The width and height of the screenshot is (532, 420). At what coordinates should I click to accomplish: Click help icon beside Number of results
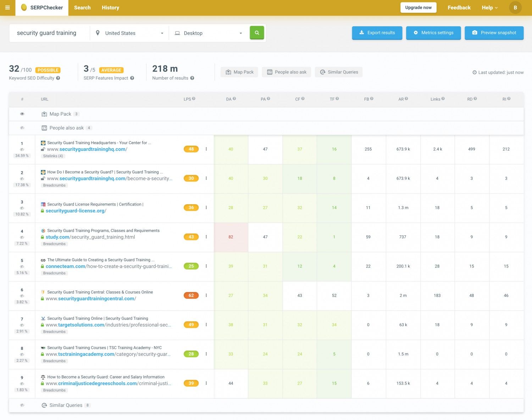point(192,78)
